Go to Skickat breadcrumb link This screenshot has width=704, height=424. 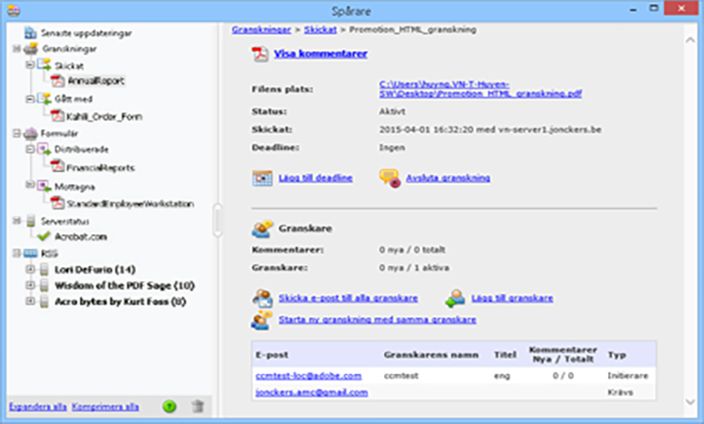[320, 30]
